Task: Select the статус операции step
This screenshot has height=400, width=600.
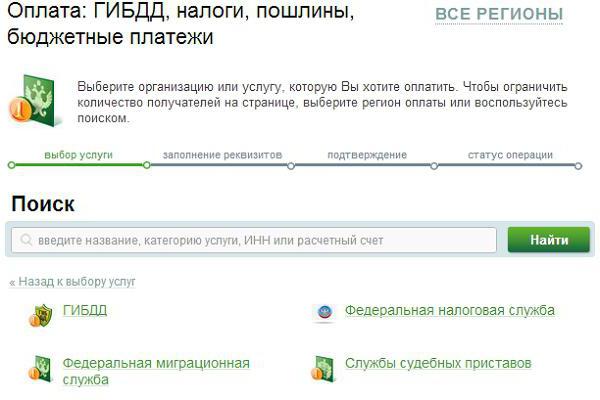Action: tap(509, 155)
